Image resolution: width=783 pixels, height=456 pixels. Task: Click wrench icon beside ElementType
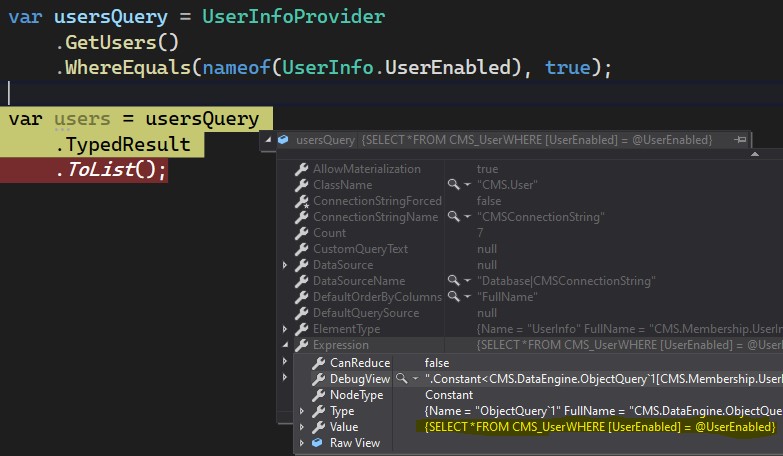[301, 329]
